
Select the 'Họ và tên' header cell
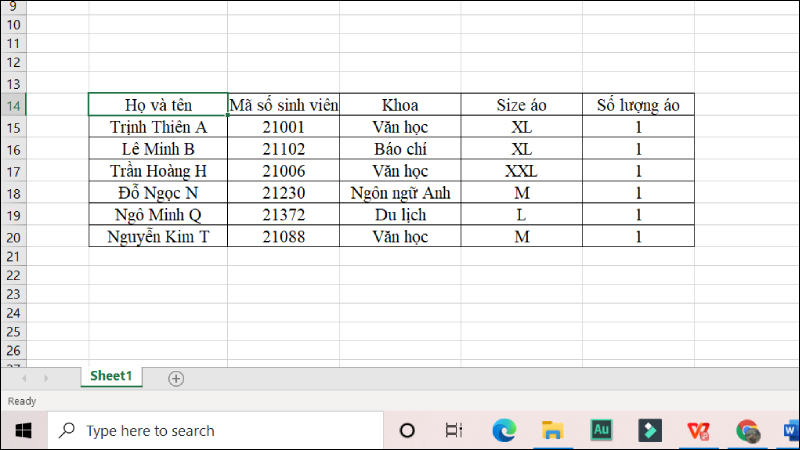click(x=158, y=105)
